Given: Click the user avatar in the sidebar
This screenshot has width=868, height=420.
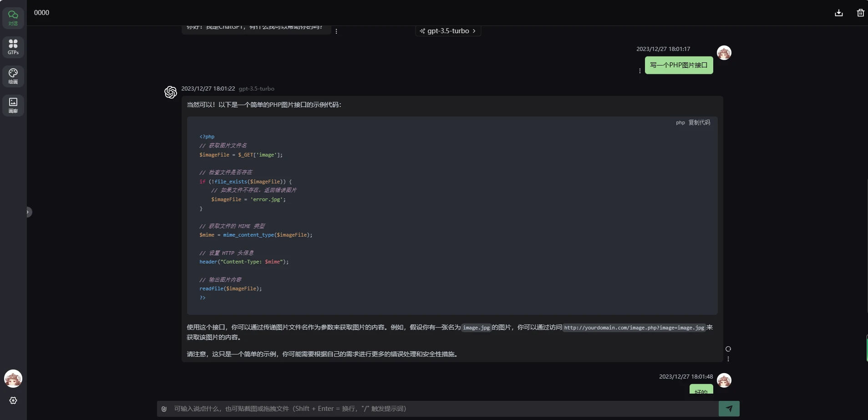Looking at the screenshot, I should tap(13, 379).
